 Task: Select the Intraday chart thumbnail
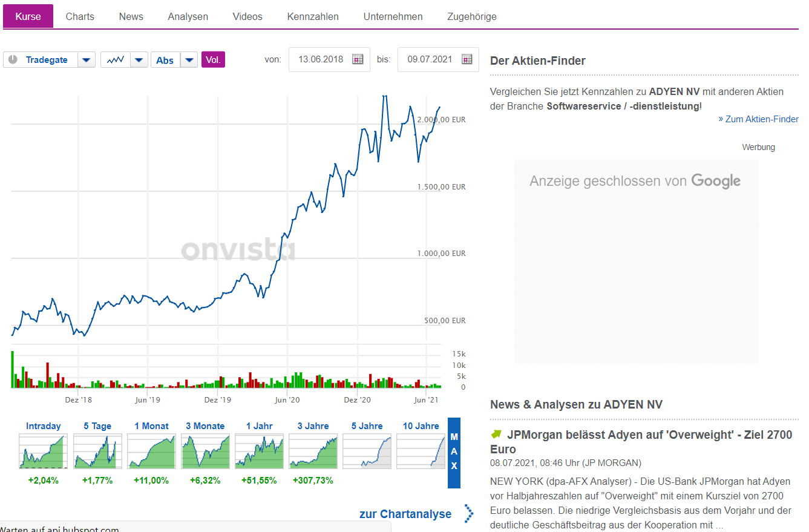point(42,450)
